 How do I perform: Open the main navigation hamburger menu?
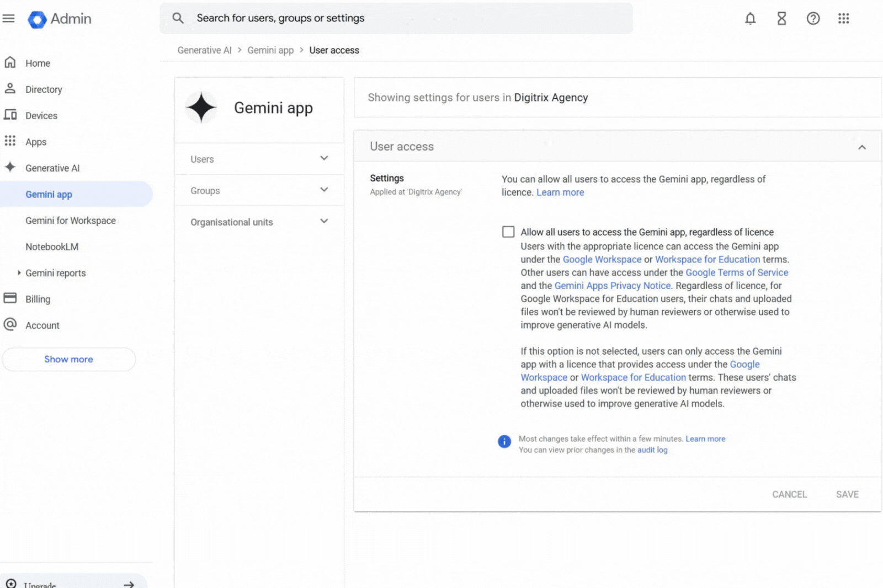click(9, 18)
